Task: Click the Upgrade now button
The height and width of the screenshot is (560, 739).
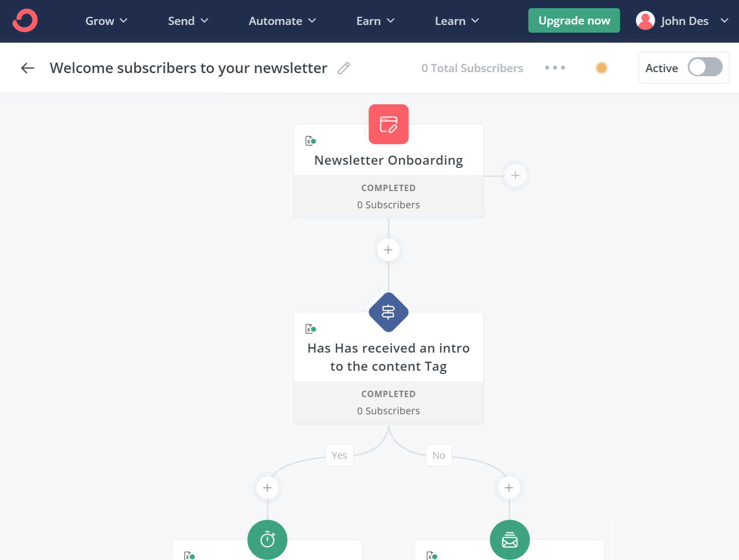Action: click(574, 20)
